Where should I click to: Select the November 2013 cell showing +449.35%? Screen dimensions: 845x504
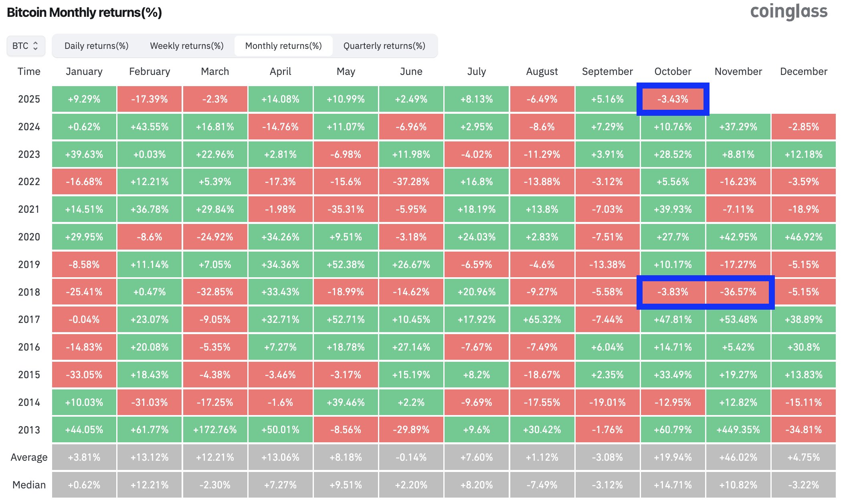738,429
